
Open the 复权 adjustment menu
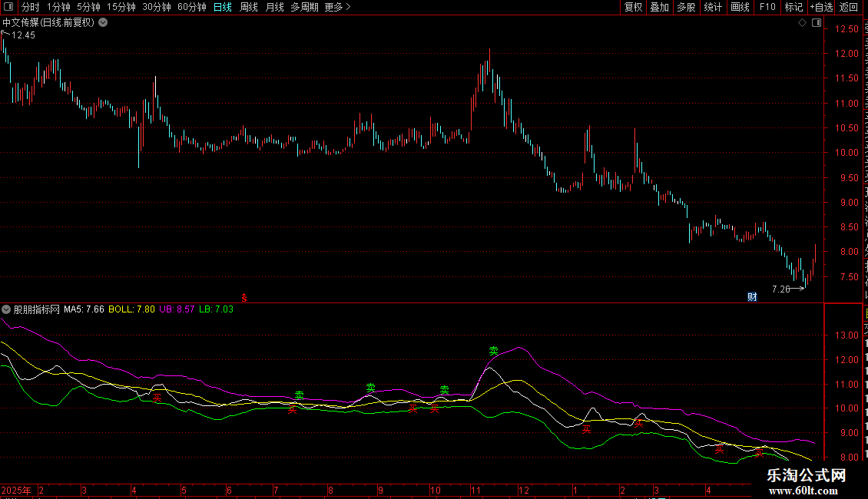633,7
